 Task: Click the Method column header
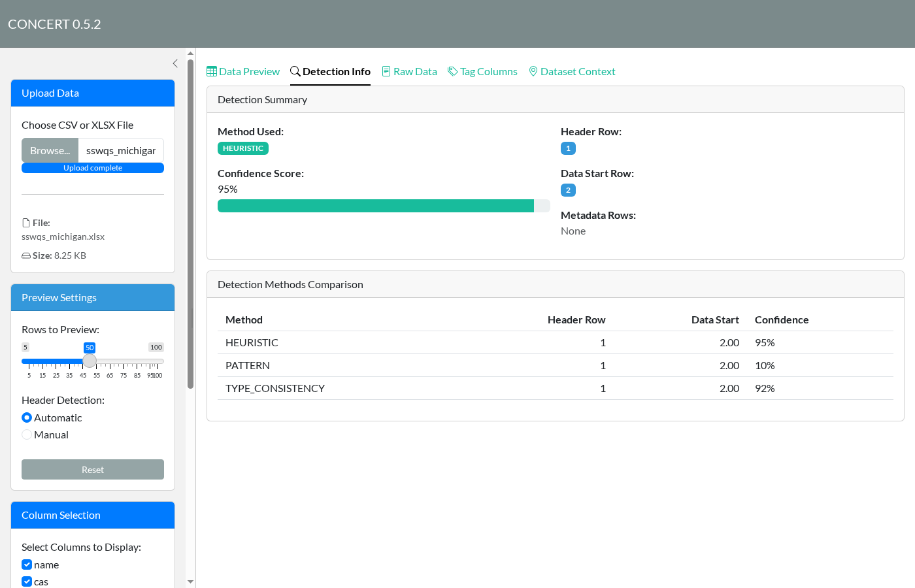click(x=244, y=319)
